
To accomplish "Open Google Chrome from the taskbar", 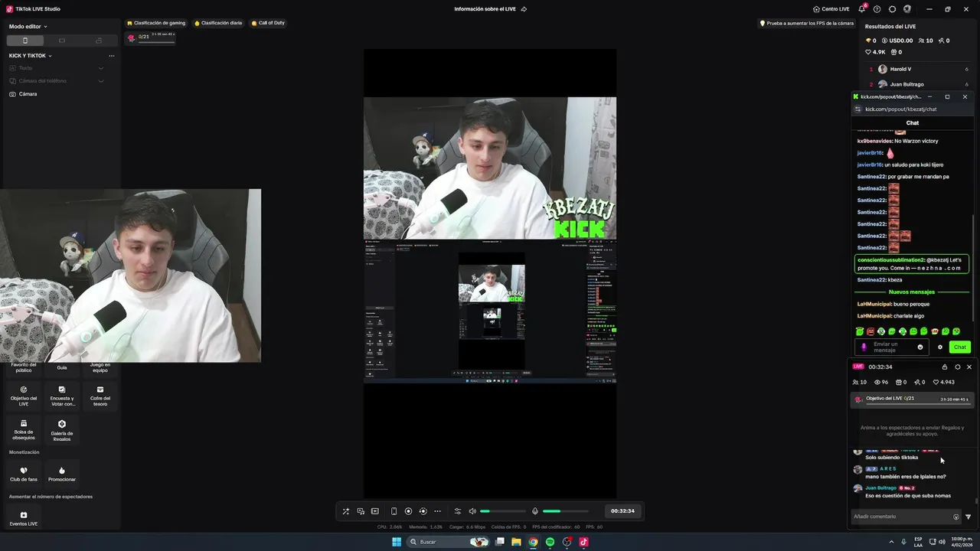I will tap(533, 542).
